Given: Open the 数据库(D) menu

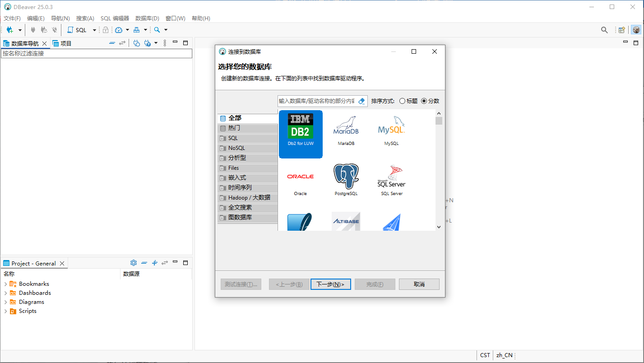Looking at the screenshot, I should (146, 18).
